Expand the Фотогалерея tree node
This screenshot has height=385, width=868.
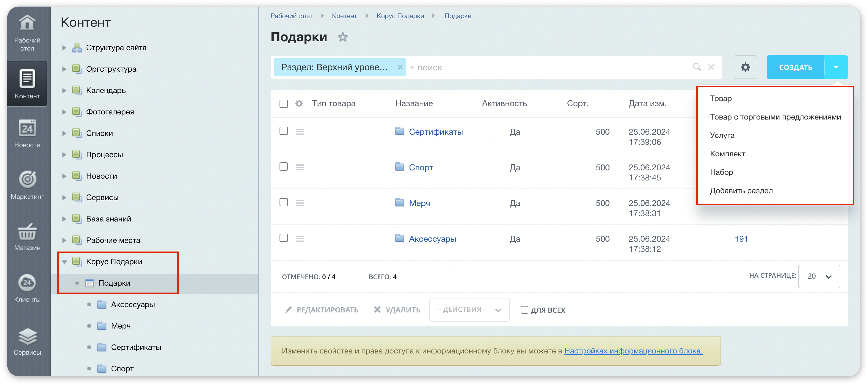(64, 112)
